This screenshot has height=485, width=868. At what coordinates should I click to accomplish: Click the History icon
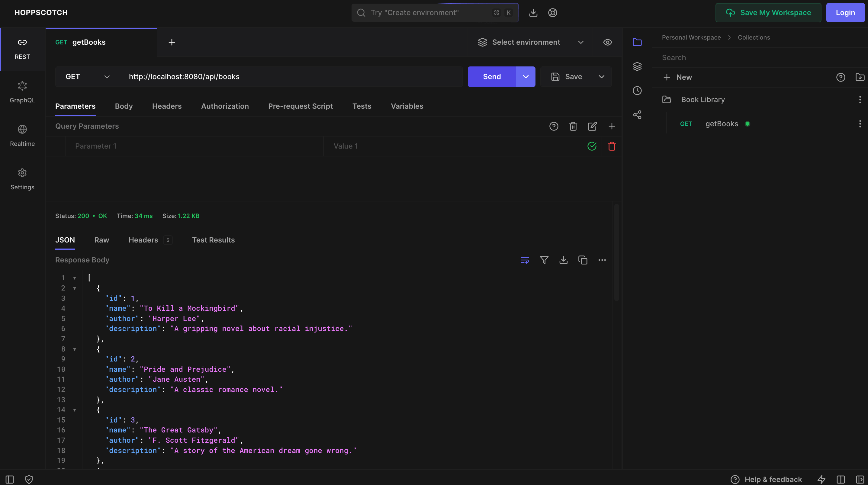coord(637,91)
